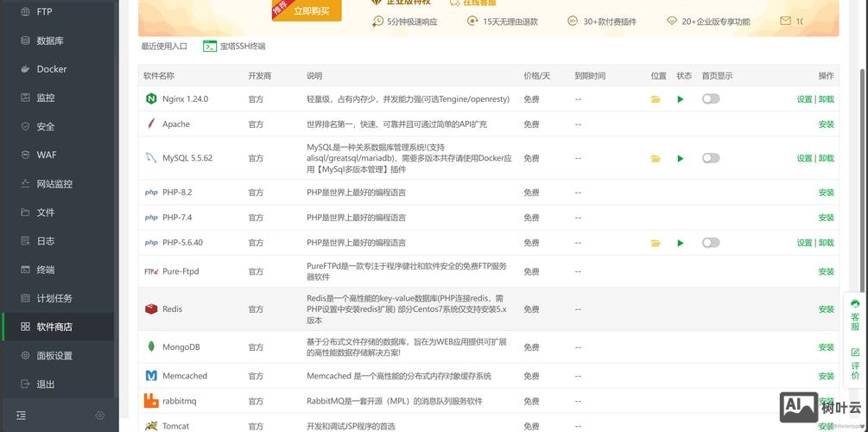Click the Memcached logo icon
Viewport: 868px width, 432px height.
(x=151, y=376)
